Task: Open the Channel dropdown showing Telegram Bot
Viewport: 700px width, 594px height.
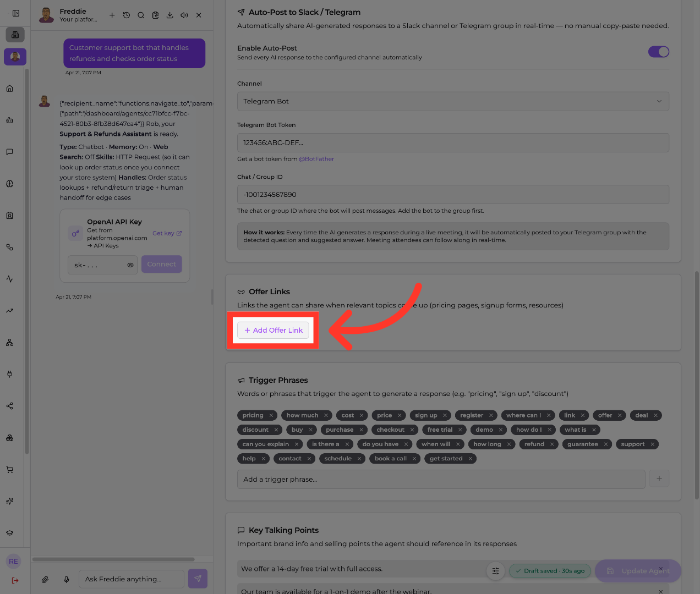Action: pyautogui.click(x=453, y=101)
